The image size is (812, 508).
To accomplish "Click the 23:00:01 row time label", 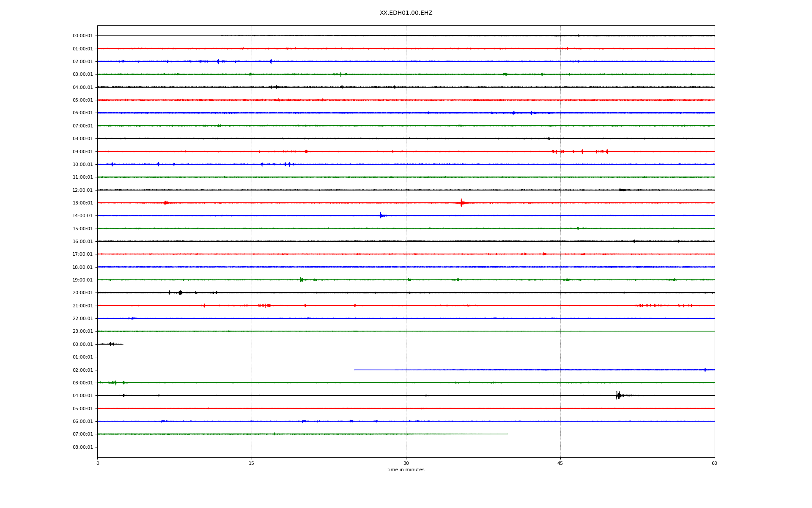I will [x=82, y=331].
